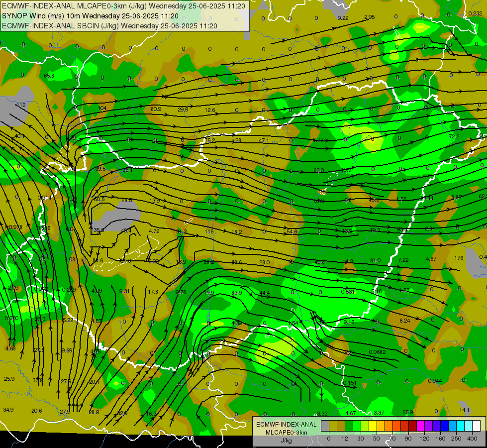Click the legend unit J/kg
Screen dimensions: 487x448
click(286, 440)
